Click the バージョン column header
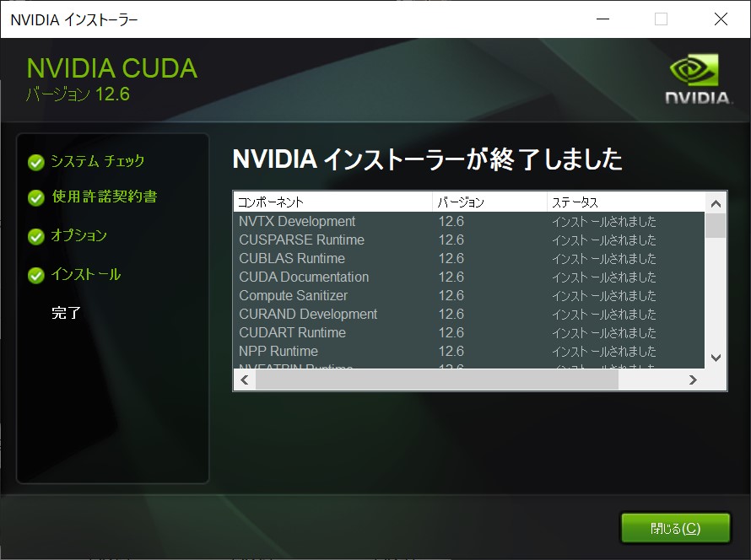Viewport: 751px width, 560px height. point(489,202)
